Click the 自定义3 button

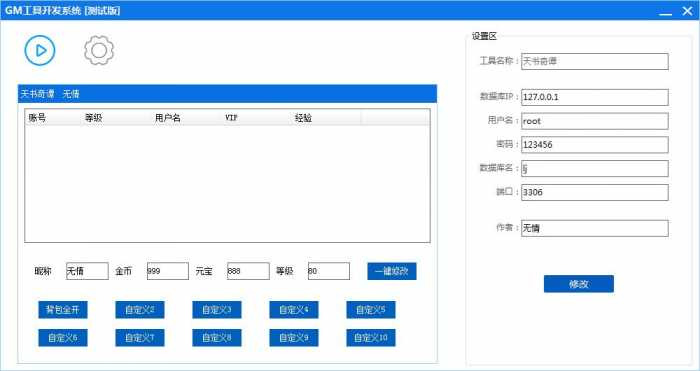click(217, 310)
